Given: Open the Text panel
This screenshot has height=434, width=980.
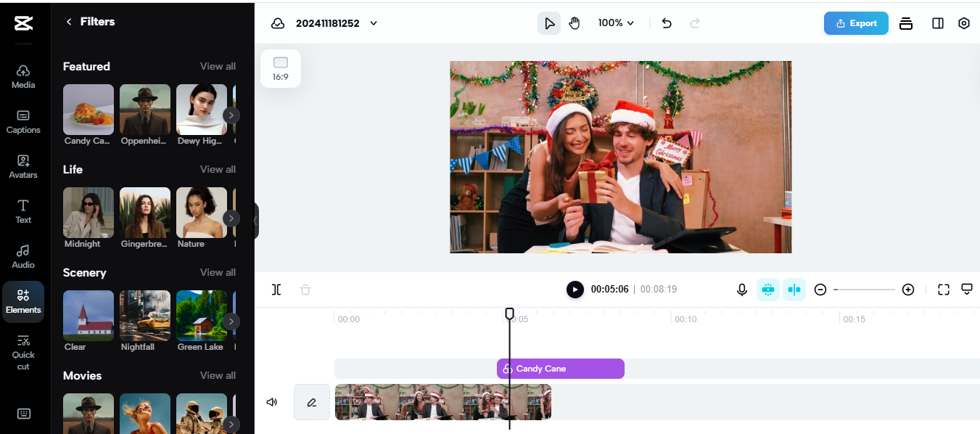Looking at the screenshot, I should pyautogui.click(x=23, y=211).
